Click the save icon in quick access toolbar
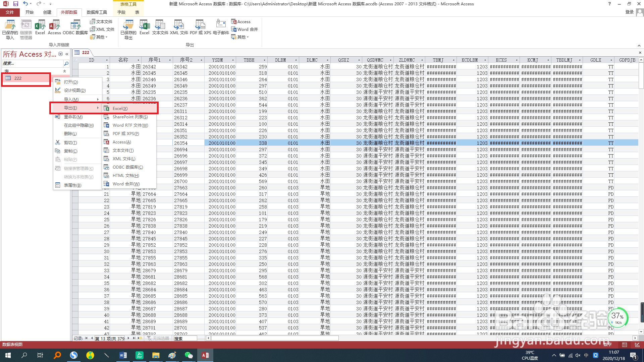Viewport: 644px width, 362px height. tap(15, 4)
